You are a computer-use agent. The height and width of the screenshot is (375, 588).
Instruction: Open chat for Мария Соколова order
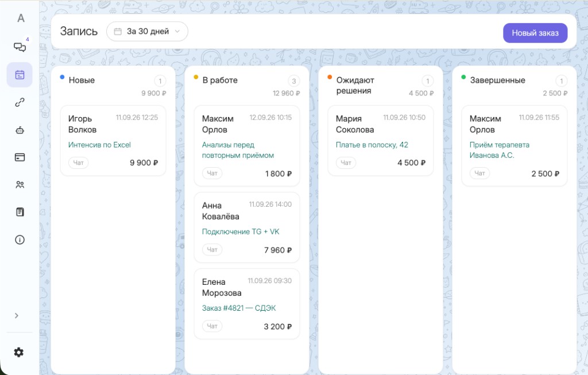346,163
